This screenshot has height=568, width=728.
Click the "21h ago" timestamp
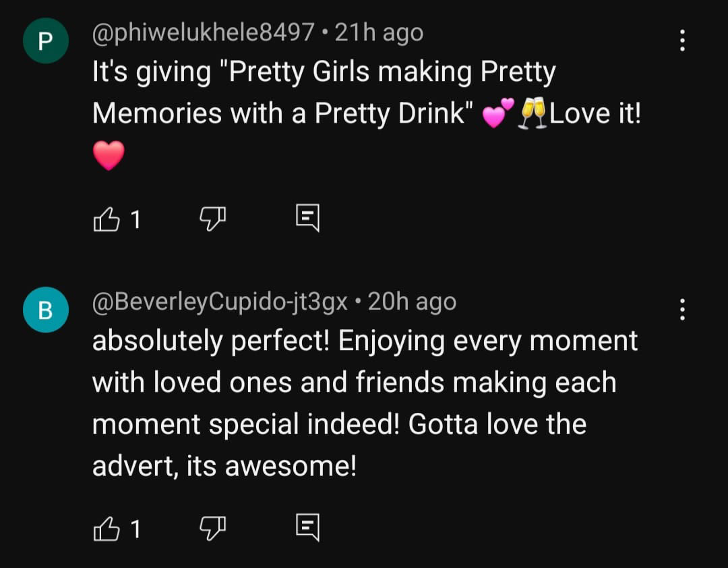tap(379, 32)
